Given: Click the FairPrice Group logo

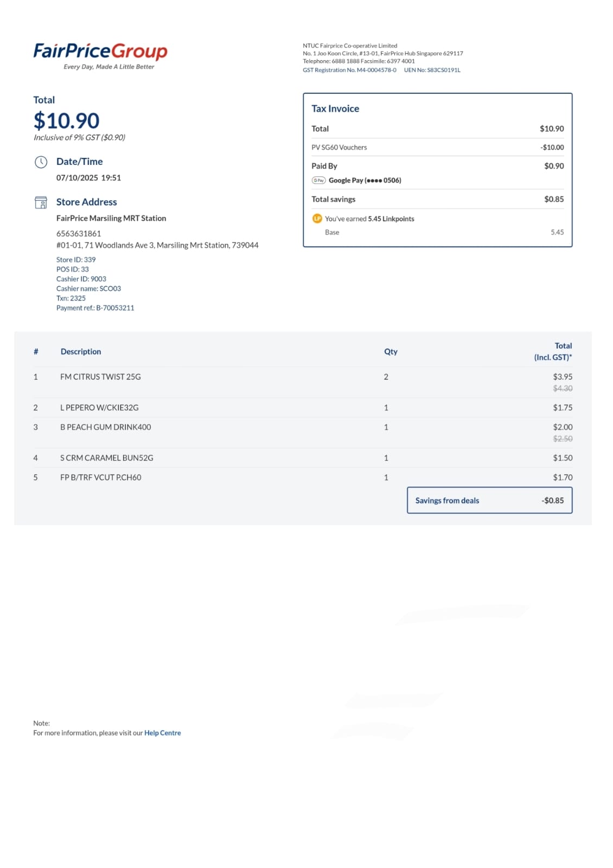Looking at the screenshot, I should 100,56.
